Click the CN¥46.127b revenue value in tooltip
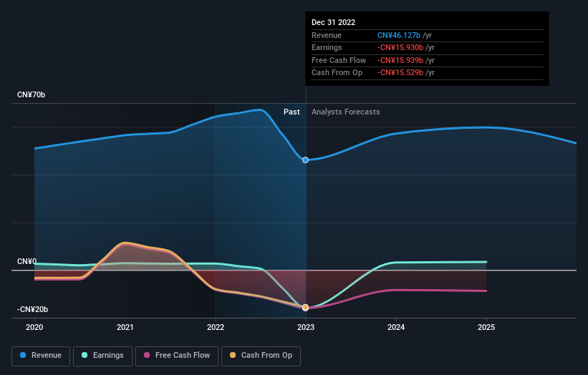This screenshot has width=588, height=375. coord(399,35)
